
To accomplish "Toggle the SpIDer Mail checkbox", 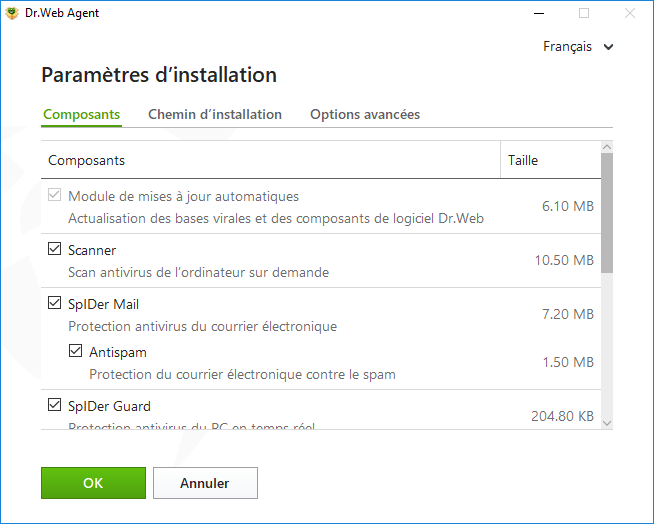I will pos(55,302).
